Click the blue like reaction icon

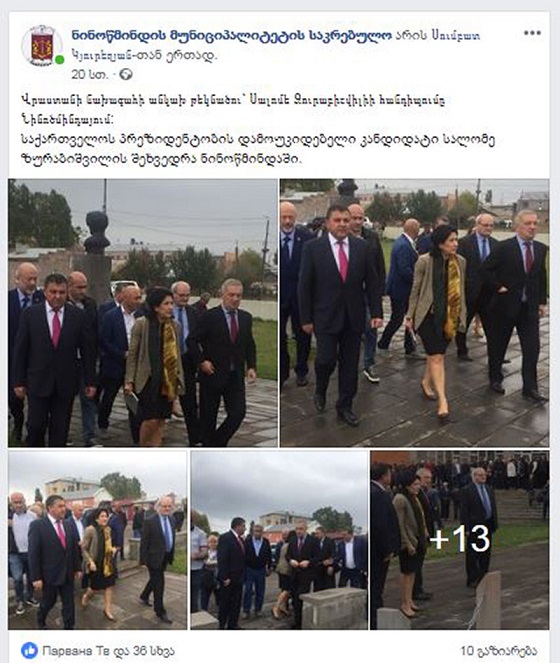tap(30, 650)
